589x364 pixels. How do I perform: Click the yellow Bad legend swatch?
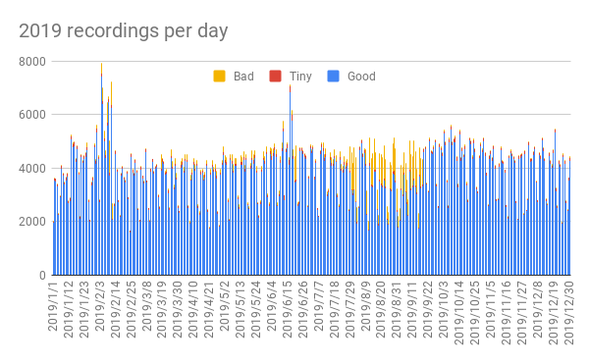tap(219, 77)
